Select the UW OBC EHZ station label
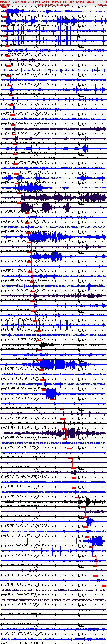 coord(24,398)
